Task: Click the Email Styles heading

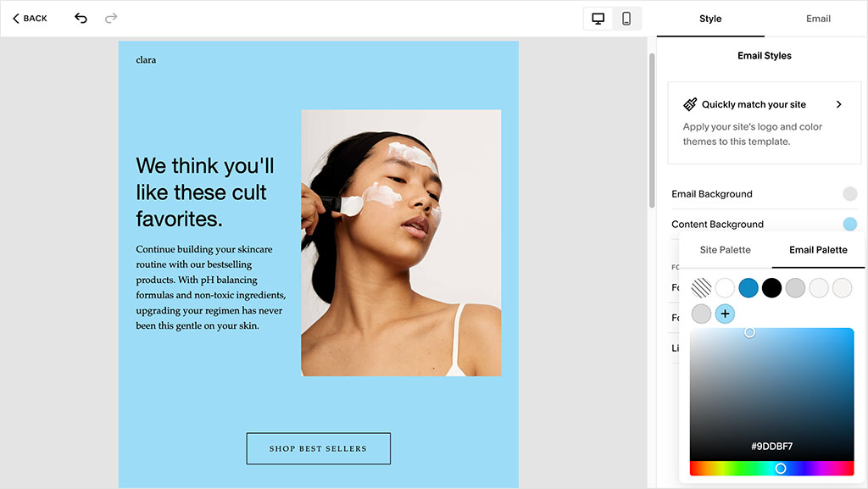Action: [x=764, y=55]
